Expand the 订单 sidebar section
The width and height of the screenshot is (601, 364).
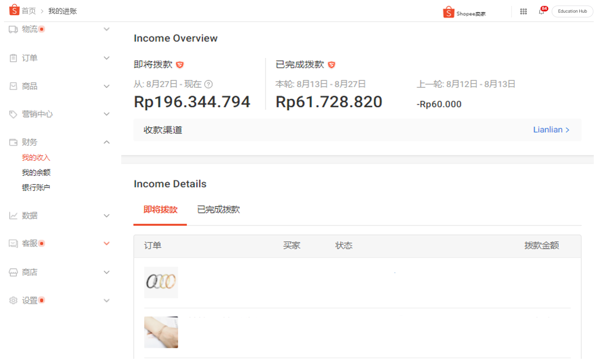point(106,58)
